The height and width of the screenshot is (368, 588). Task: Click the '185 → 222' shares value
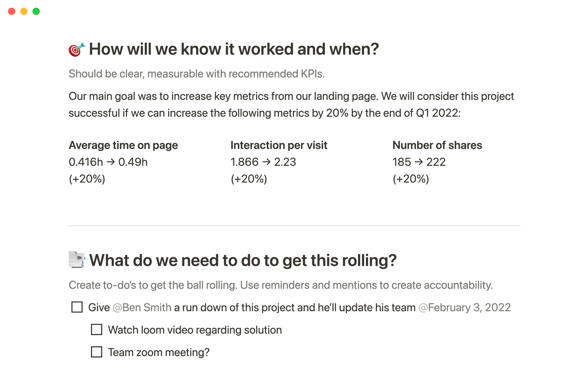tap(419, 162)
